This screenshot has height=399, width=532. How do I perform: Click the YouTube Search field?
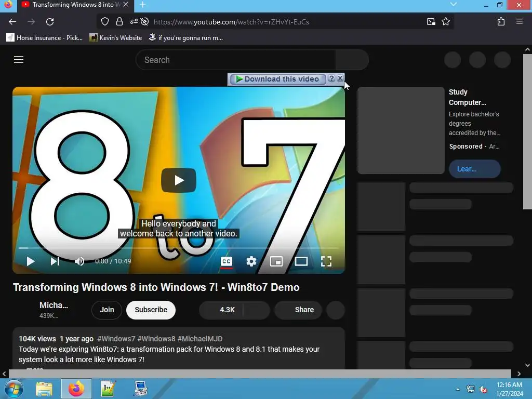click(x=235, y=60)
